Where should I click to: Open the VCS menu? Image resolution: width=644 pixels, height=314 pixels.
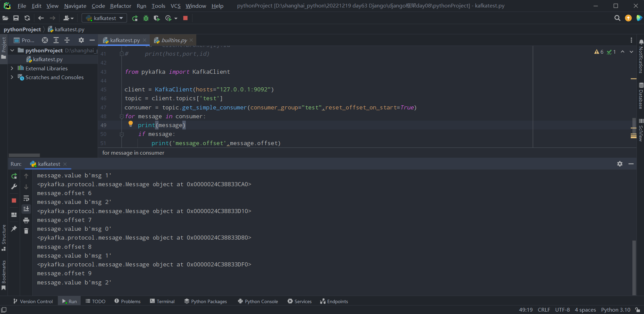click(x=176, y=6)
